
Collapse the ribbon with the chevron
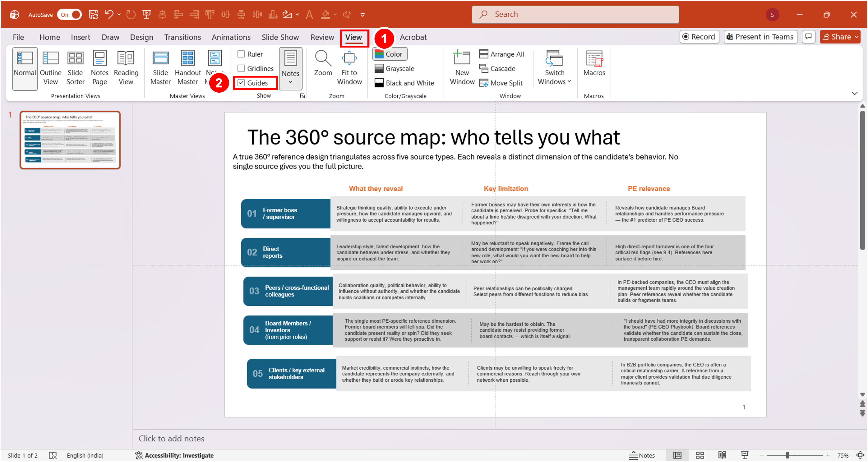pyautogui.click(x=855, y=93)
